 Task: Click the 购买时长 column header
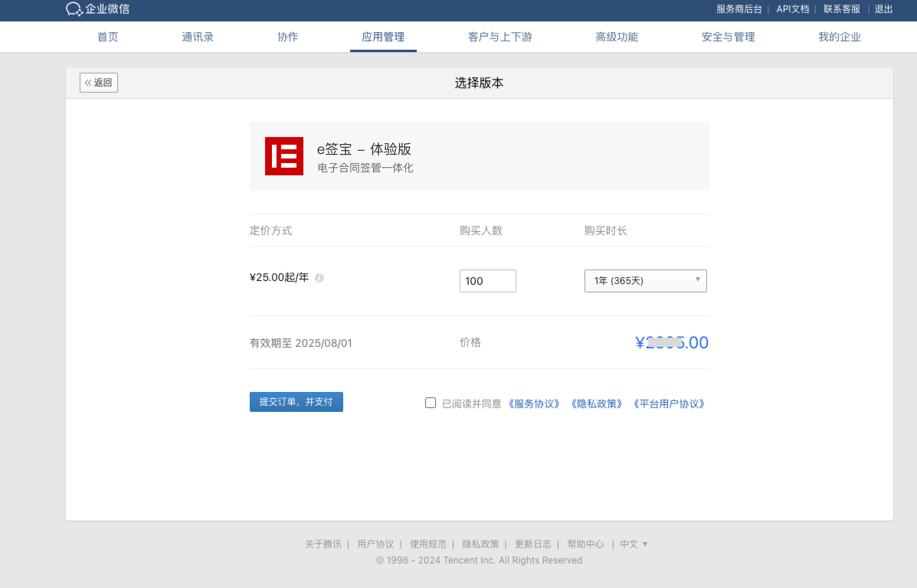click(x=606, y=230)
